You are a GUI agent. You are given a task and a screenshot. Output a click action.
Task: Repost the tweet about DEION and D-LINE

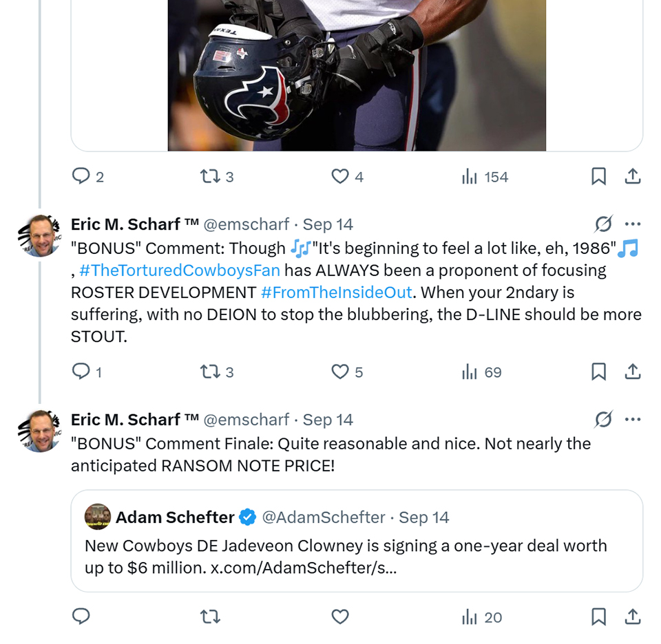pos(209,372)
